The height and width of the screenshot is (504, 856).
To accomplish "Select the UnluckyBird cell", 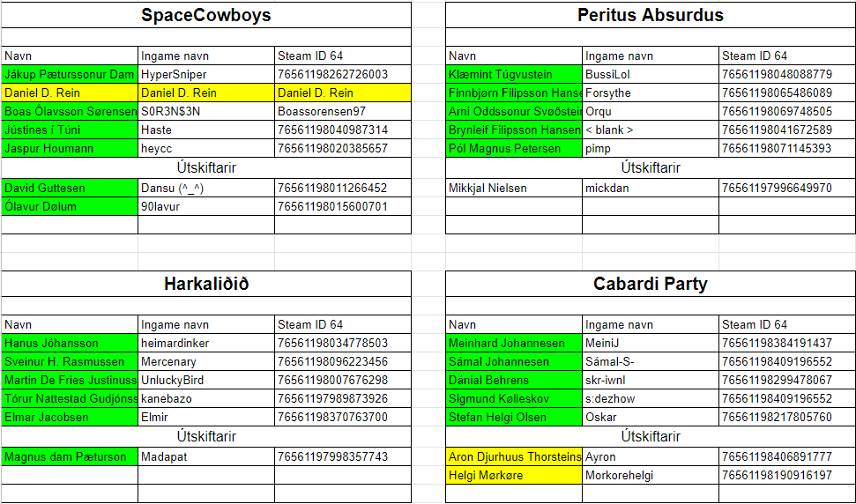I will tap(206, 380).
